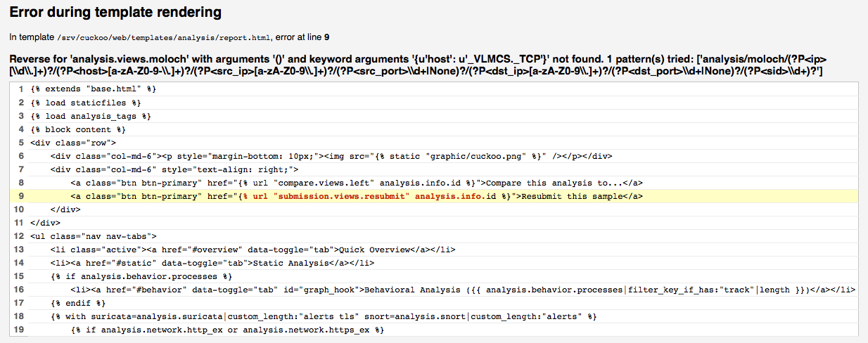Click code line 4 block content
The width and height of the screenshot is (868, 343).
click(434, 129)
